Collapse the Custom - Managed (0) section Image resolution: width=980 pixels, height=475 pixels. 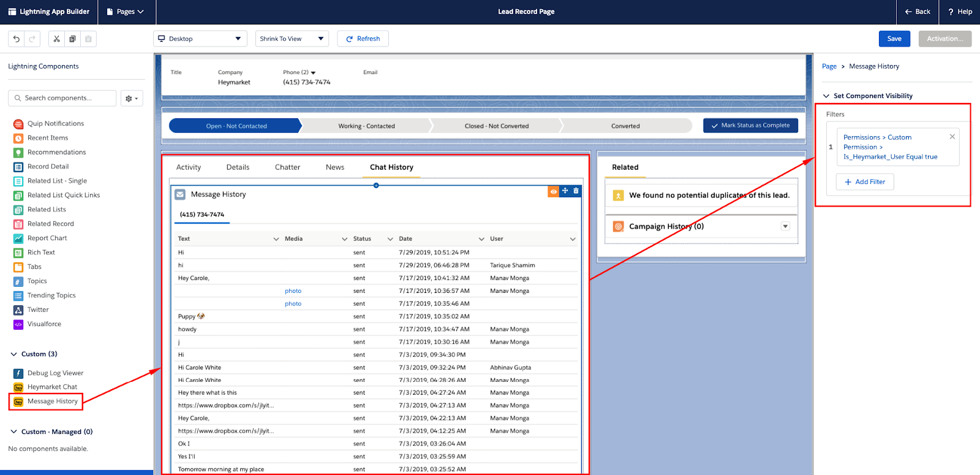(x=13, y=432)
